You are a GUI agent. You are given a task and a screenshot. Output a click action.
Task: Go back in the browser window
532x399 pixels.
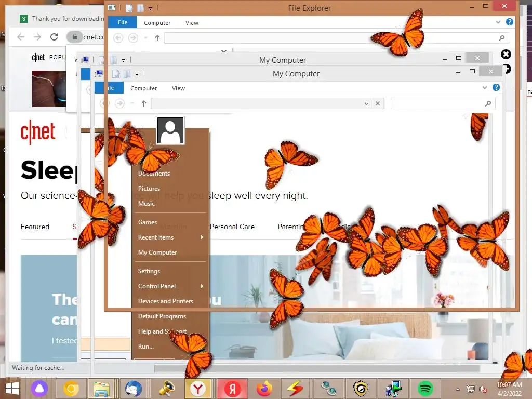[x=21, y=37]
